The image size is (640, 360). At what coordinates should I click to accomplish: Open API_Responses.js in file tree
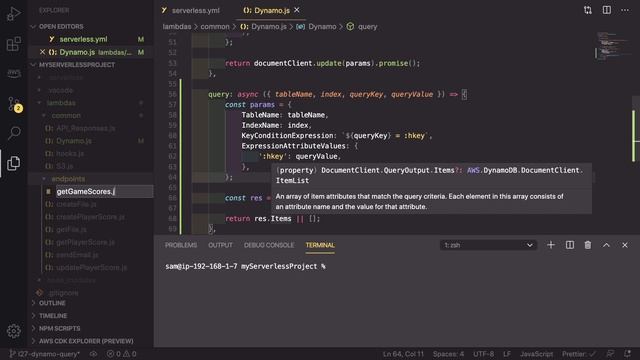point(86,128)
